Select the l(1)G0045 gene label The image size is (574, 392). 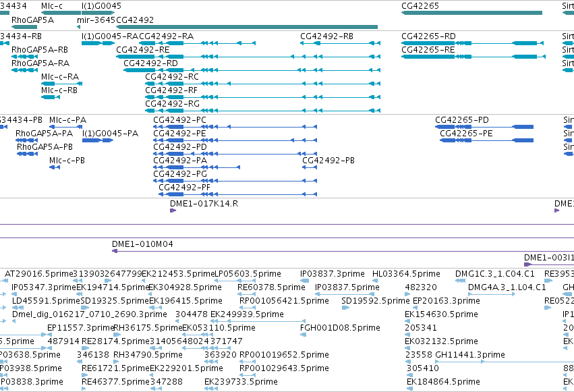click(x=101, y=6)
